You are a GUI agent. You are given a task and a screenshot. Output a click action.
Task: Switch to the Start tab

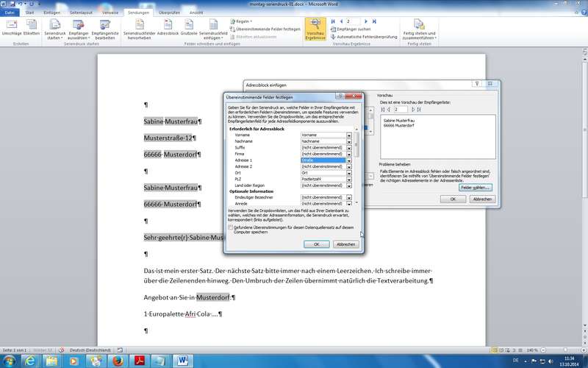(x=29, y=13)
